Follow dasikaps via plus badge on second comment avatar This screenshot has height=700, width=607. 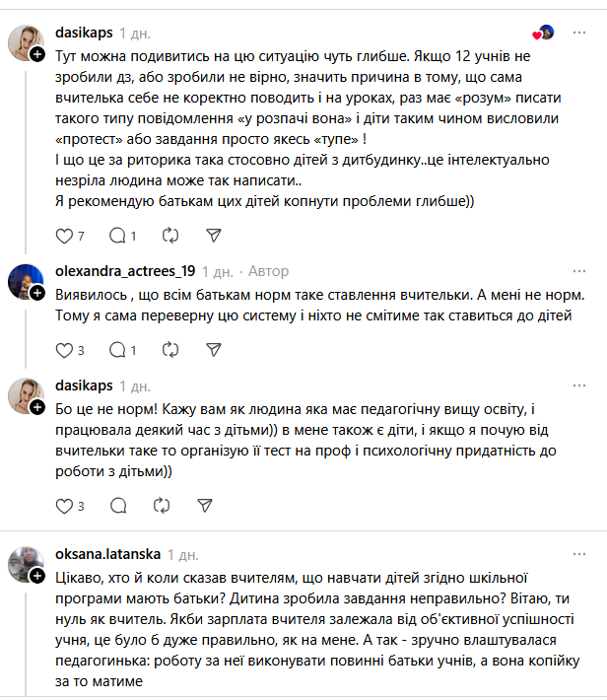(x=36, y=407)
